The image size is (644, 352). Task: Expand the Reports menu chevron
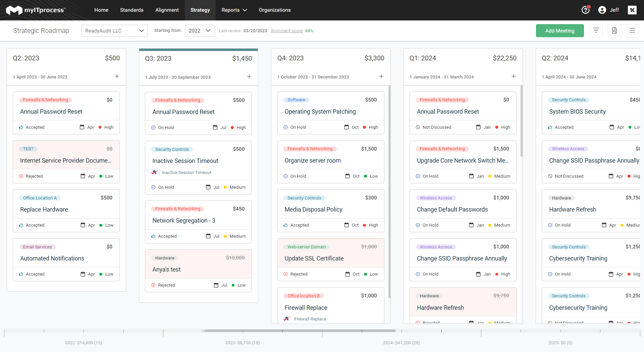pos(245,10)
